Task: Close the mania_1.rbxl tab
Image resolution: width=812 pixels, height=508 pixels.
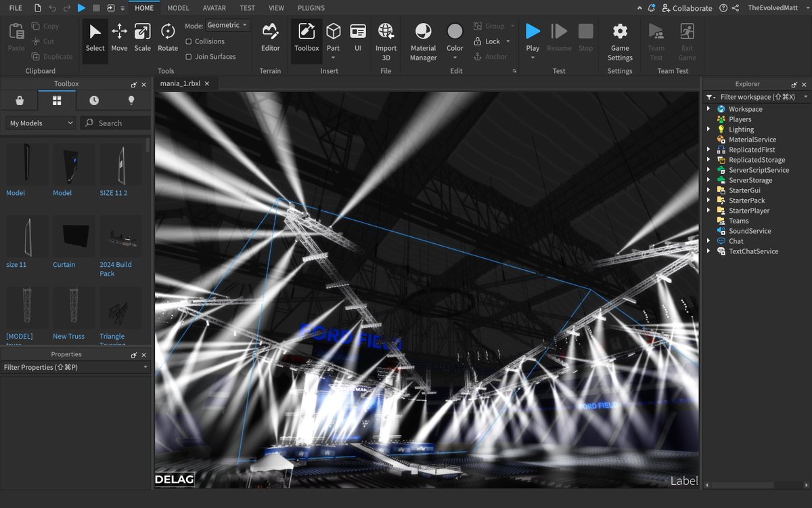Action: (207, 83)
